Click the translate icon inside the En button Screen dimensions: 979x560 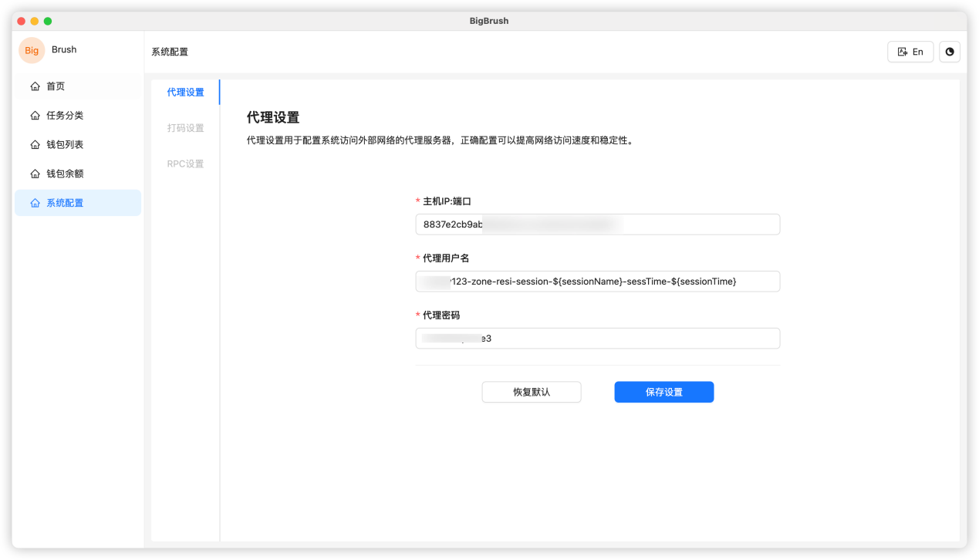[903, 51]
